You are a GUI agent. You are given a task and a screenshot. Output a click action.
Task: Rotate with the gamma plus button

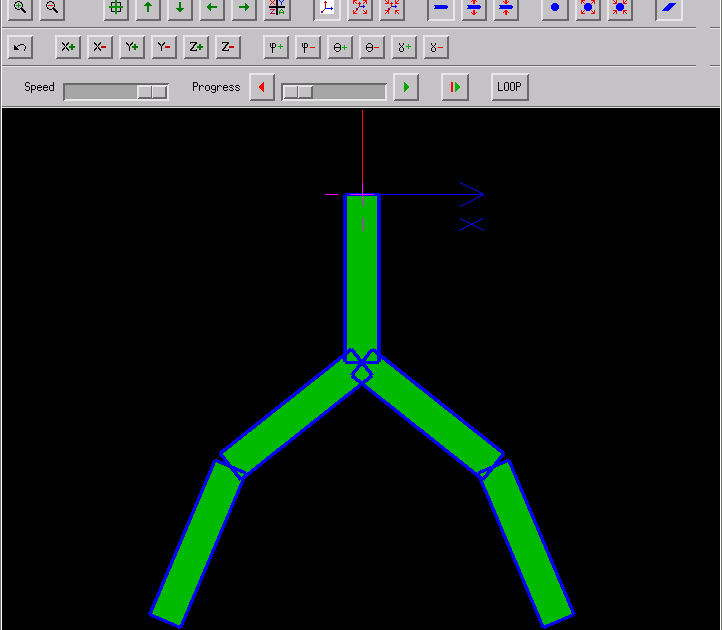pyautogui.click(x=404, y=47)
